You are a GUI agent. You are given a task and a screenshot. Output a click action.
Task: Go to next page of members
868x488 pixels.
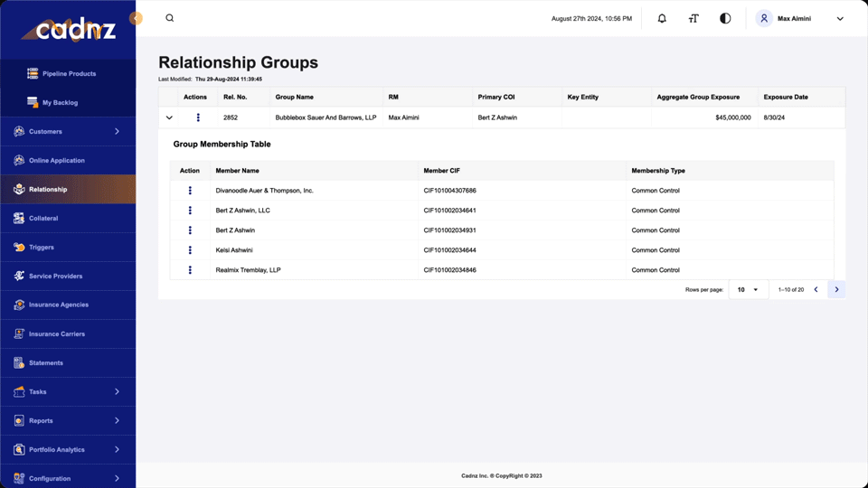[836, 290]
